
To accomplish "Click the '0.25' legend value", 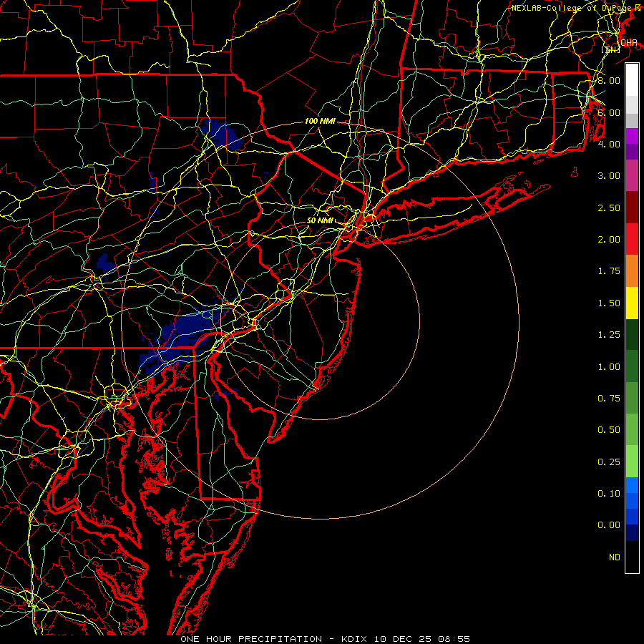I will [x=609, y=462].
